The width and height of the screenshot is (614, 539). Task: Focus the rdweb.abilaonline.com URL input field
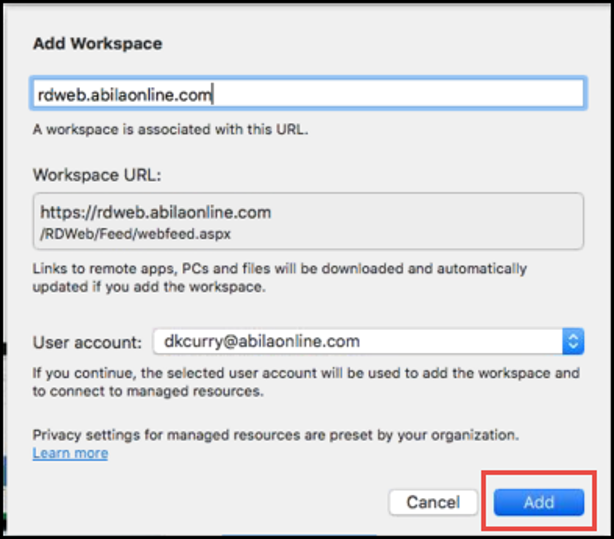[x=309, y=93]
